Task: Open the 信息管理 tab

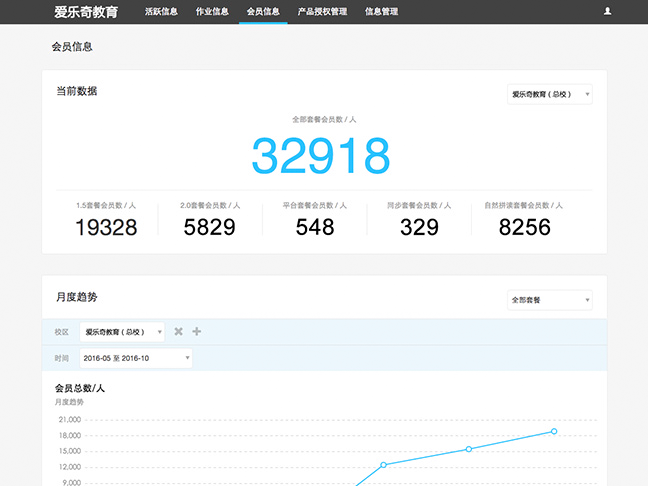Action: pos(381,12)
